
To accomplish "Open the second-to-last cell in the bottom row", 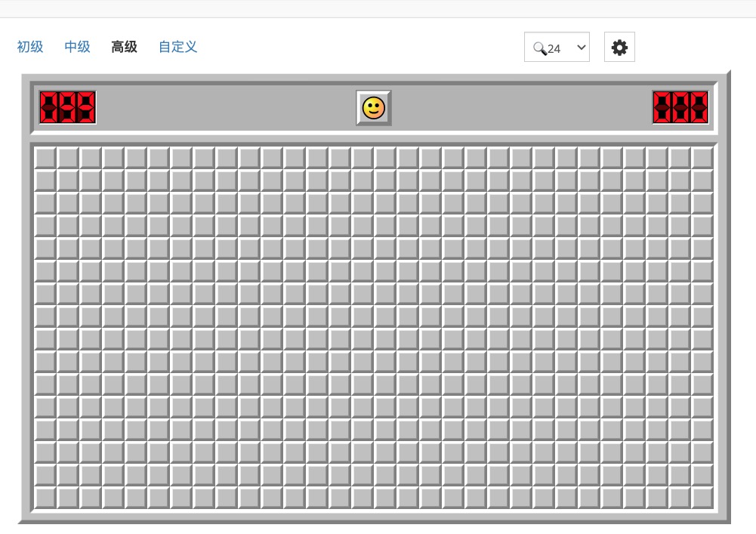I will [x=680, y=498].
